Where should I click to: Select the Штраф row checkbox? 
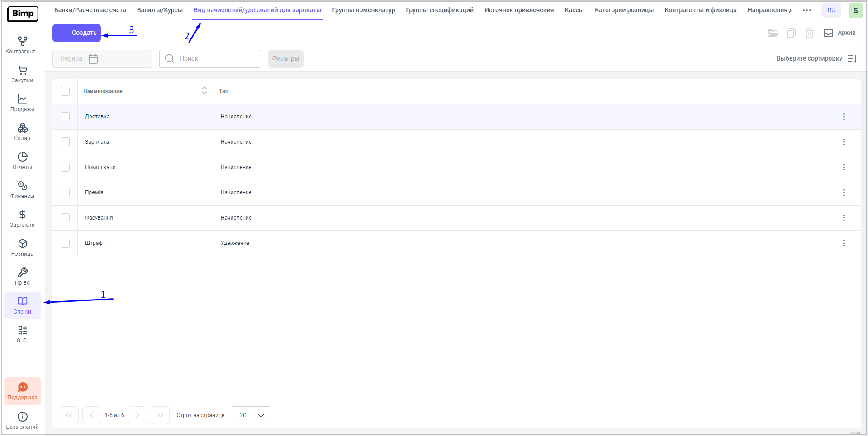click(65, 243)
